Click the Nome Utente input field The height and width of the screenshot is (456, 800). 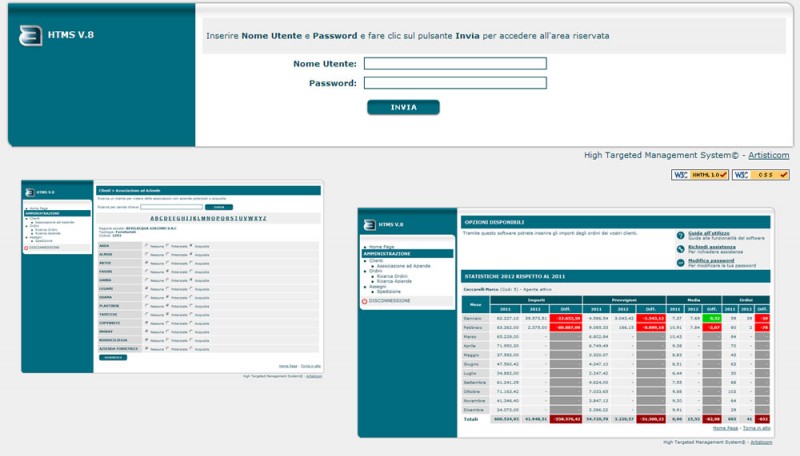tap(454, 64)
